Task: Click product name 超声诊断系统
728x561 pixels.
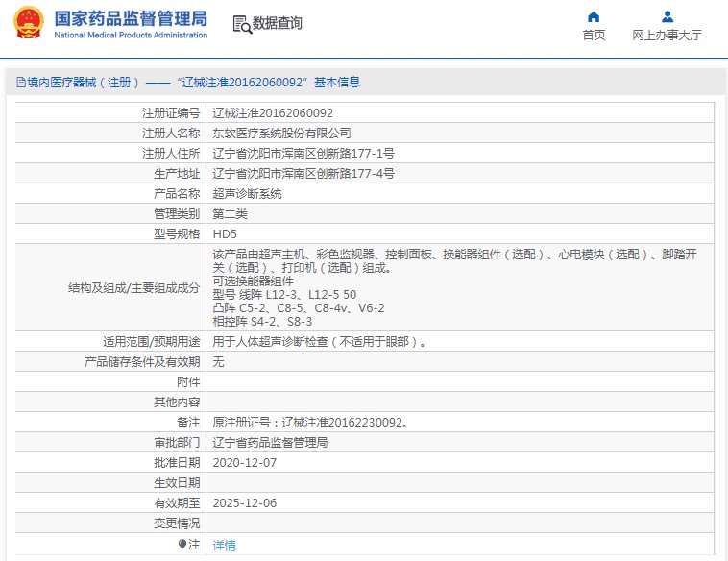Action: coord(247,194)
